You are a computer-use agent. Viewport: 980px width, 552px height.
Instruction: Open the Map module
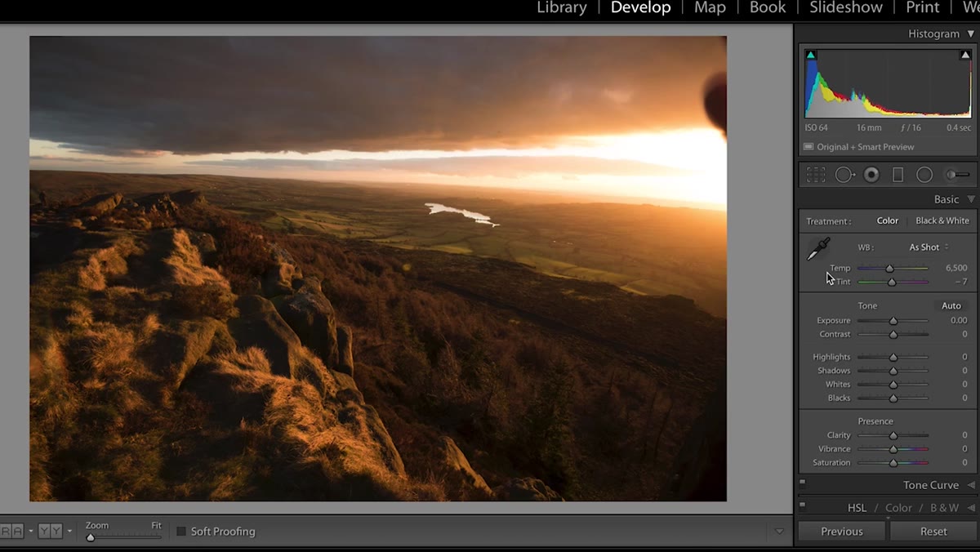[x=710, y=7]
